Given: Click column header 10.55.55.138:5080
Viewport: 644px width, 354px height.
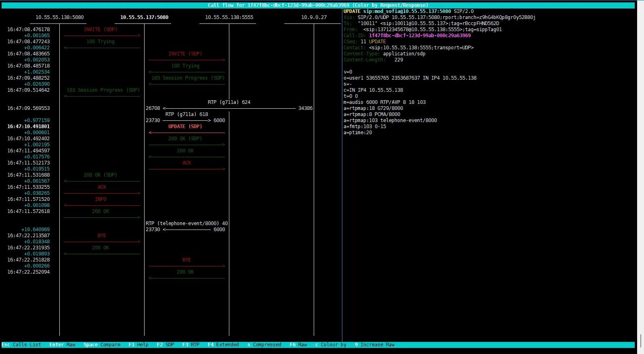Looking at the screenshot, I should (60, 17).
